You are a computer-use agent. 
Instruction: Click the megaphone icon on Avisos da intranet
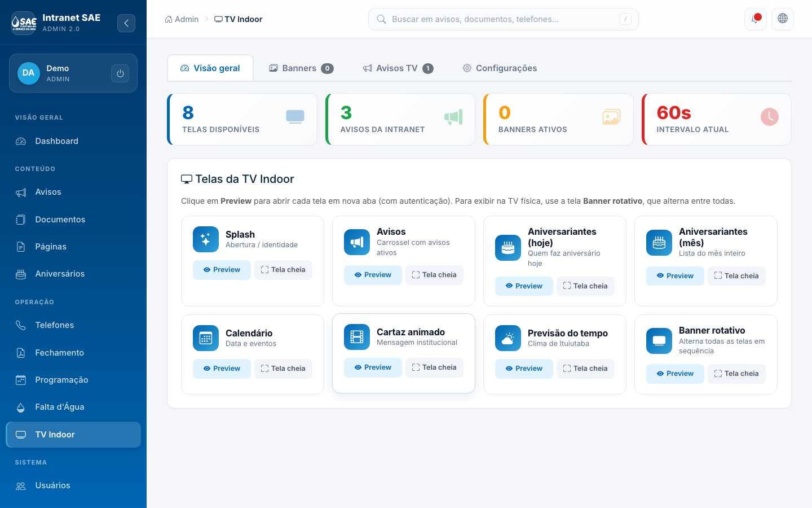click(x=453, y=117)
